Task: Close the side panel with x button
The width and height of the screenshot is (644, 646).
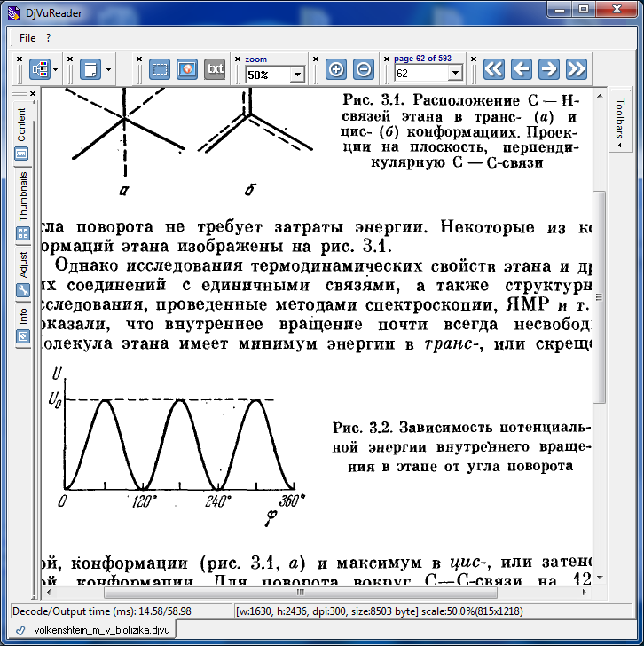Action: click(x=33, y=94)
